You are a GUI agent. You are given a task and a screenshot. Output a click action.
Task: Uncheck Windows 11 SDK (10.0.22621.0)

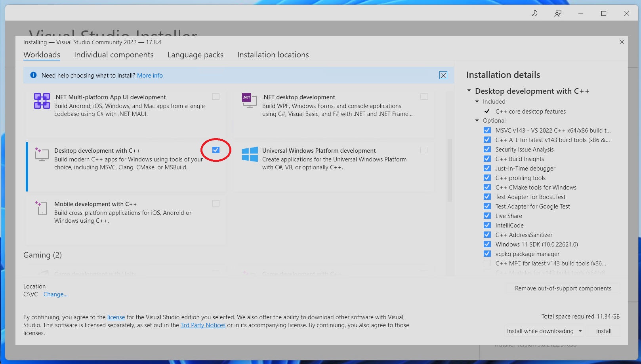(487, 244)
